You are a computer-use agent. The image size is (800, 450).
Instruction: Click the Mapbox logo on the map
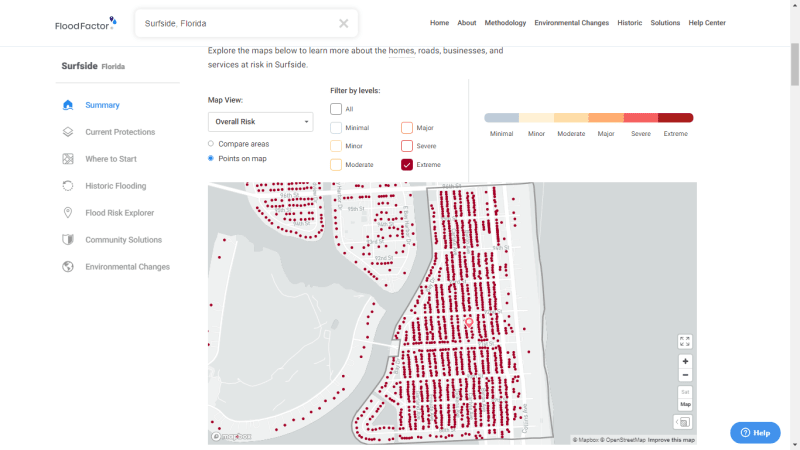pos(231,437)
